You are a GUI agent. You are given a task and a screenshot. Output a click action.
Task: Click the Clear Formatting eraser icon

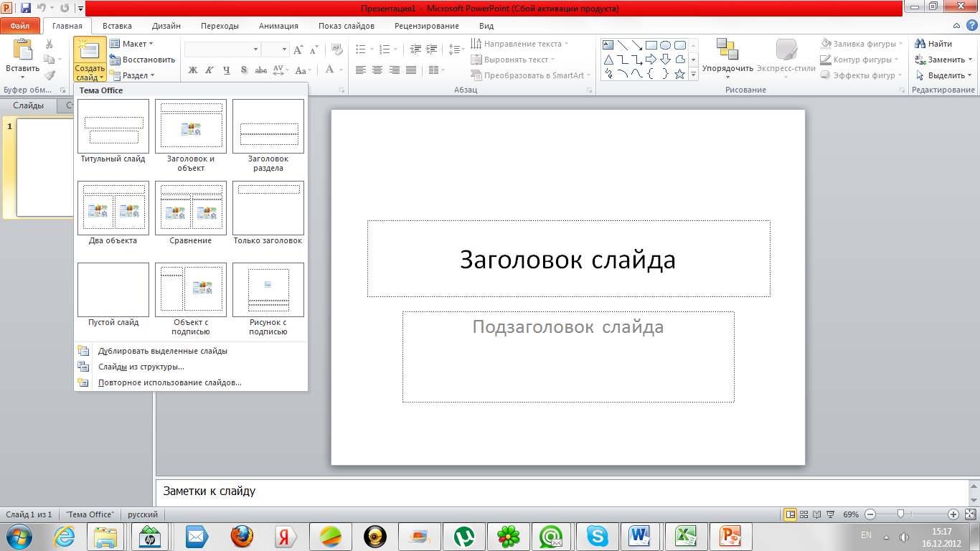(x=336, y=50)
